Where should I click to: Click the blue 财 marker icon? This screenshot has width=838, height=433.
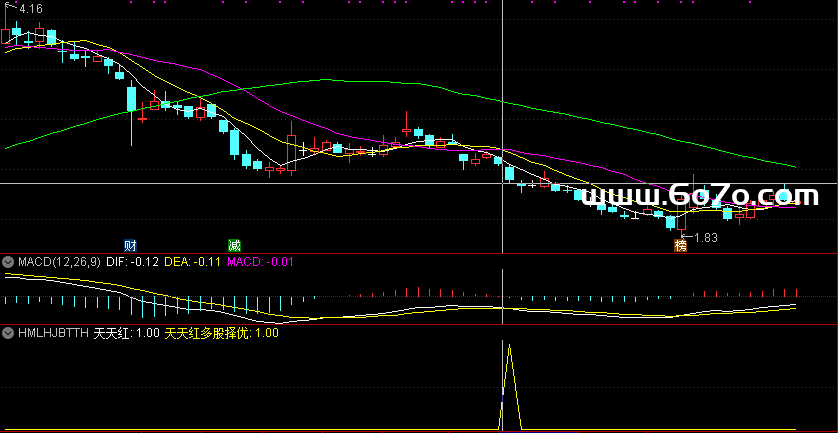[x=130, y=245]
